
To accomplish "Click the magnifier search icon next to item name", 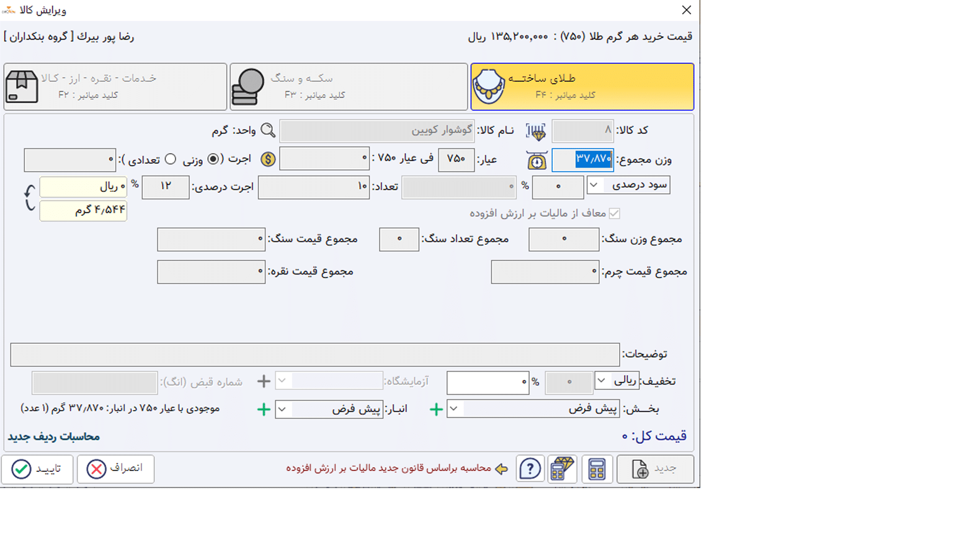I will pos(268,131).
